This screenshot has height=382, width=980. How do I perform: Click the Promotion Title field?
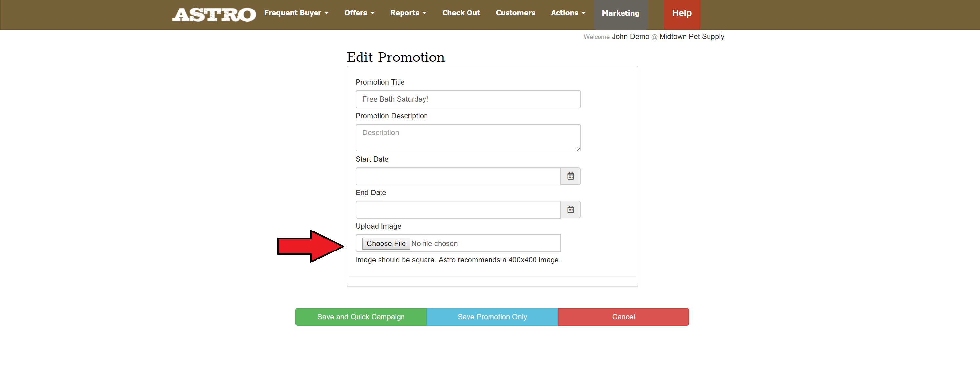coord(468,99)
